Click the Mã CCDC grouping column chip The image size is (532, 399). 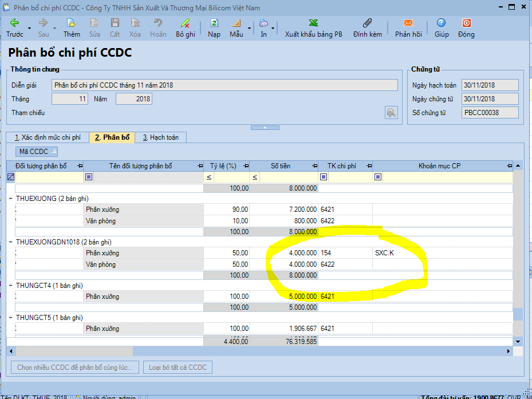pyautogui.click(x=37, y=152)
